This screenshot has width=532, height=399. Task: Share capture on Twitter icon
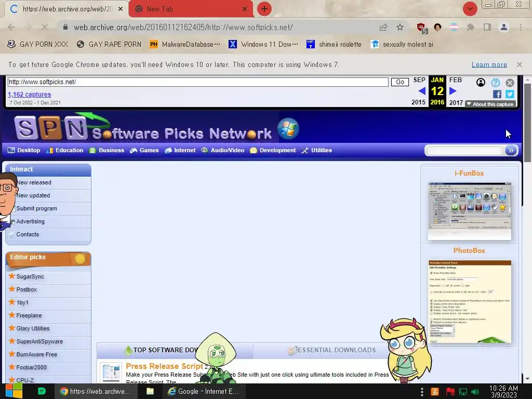tap(510, 94)
